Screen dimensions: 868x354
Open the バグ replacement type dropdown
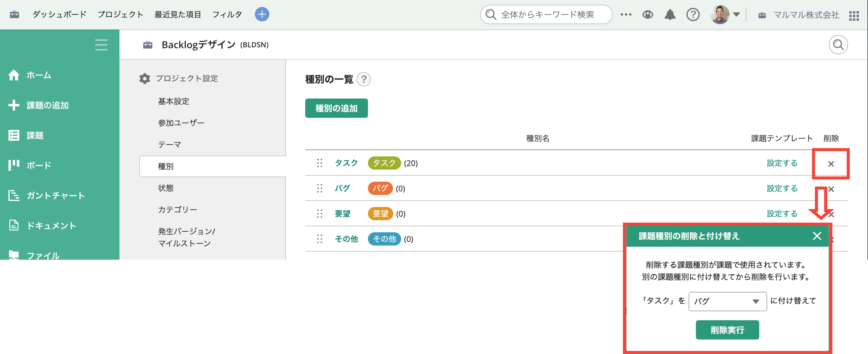(727, 301)
